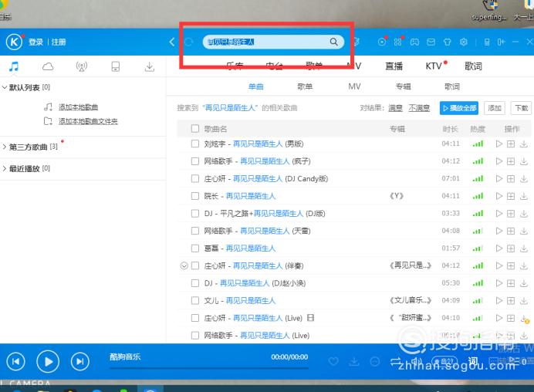Check 蔷蔷 再见只是陌生人 checkbox
The image size is (534, 392).
[x=195, y=248]
